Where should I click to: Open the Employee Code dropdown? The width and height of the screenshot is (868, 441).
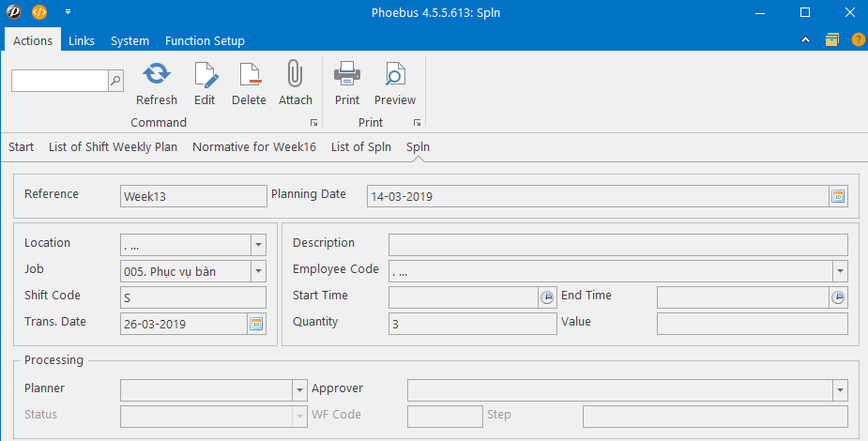pyautogui.click(x=841, y=271)
